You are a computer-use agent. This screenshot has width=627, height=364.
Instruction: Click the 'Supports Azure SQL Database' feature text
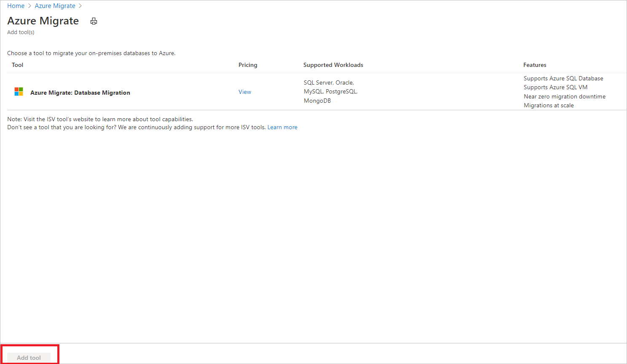click(x=563, y=78)
